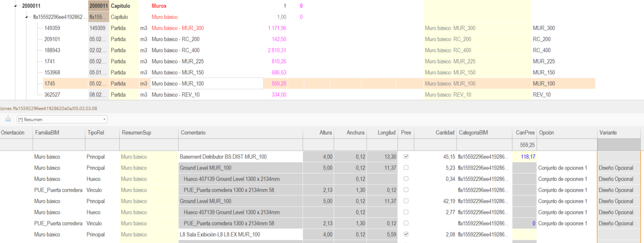Click the filter cell under the Comentario header
644x243 pixels.
click(x=241, y=145)
